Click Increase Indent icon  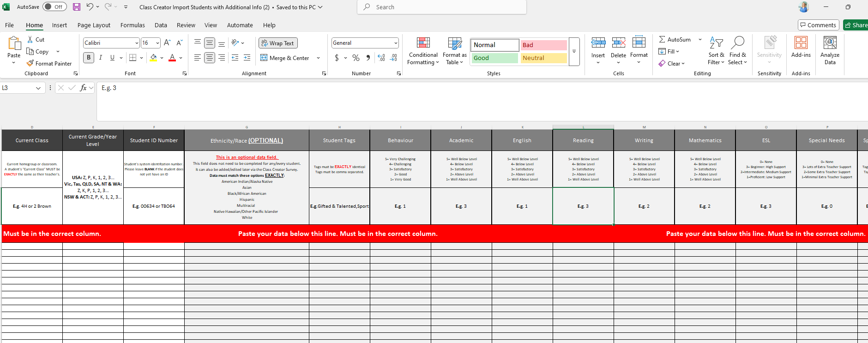[247, 58]
